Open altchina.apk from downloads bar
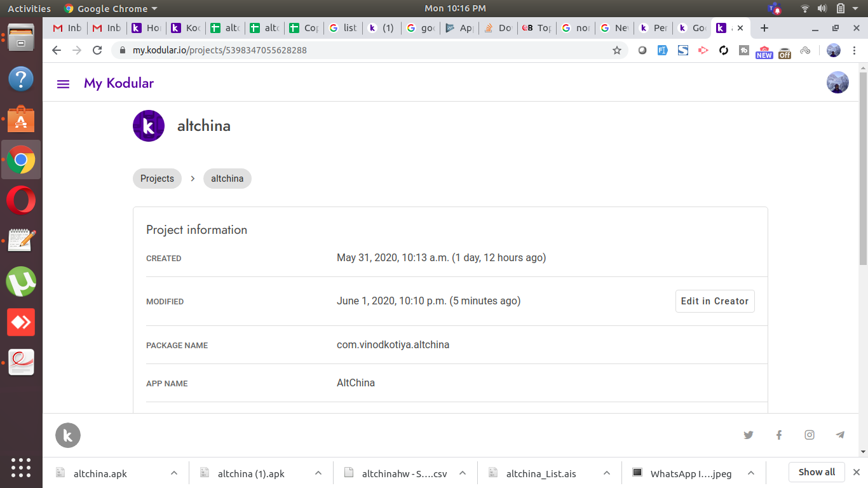This screenshot has height=488, width=868. (100, 473)
